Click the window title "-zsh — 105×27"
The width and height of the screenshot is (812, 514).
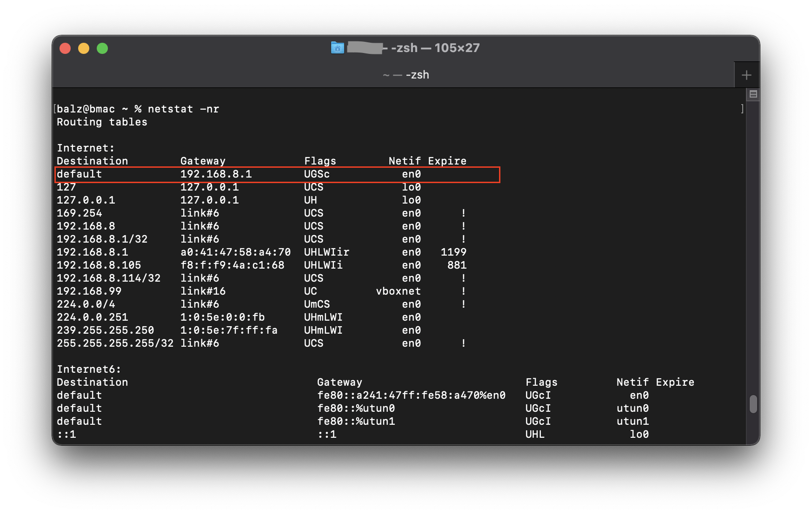click(x=435, y=48)
